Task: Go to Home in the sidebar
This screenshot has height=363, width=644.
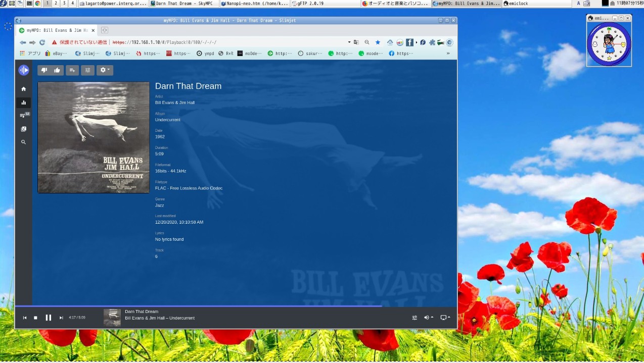Action: point(23,89)
